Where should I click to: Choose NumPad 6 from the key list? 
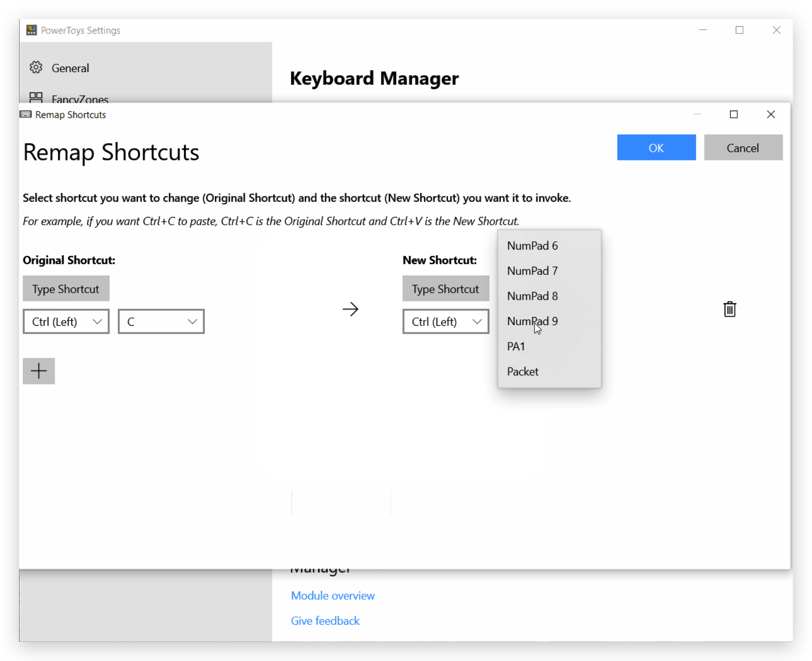549,246
